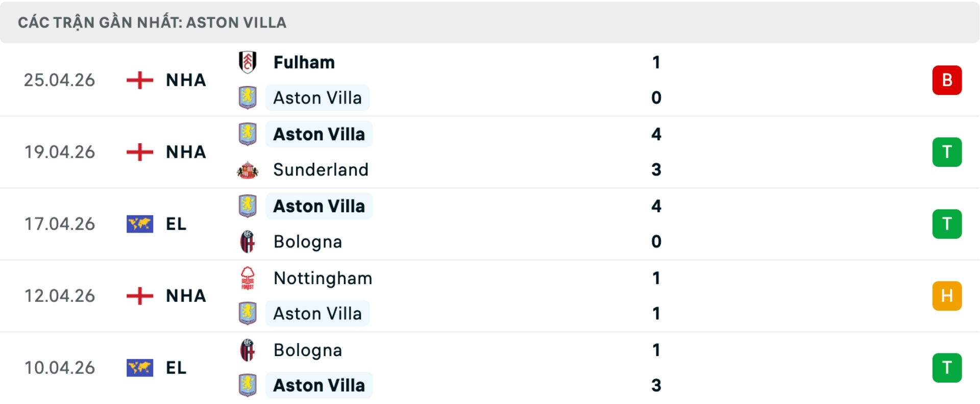Click Europa League flag on 17.04.26 row
This screenshot has height=404, width=980.
point(140,224)
